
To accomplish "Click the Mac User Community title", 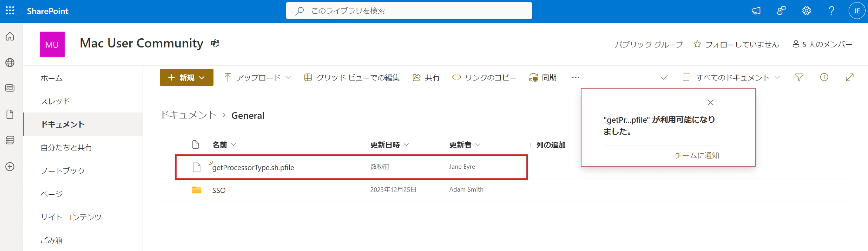I will coord(142,43).
